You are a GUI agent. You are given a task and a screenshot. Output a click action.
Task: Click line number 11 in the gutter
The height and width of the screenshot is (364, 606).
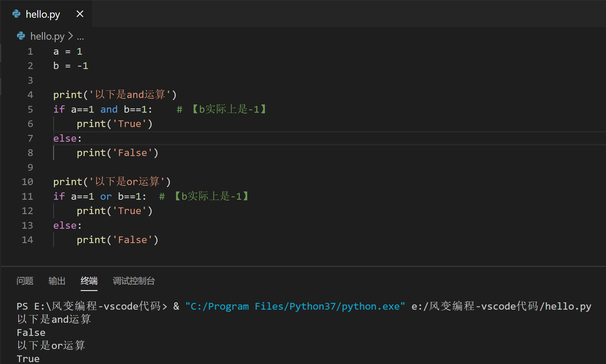click(28, 196)
